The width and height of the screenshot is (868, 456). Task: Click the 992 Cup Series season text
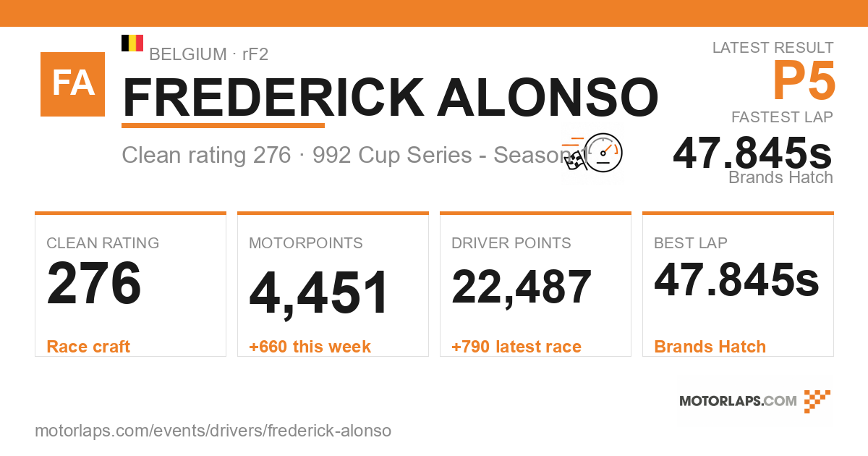(448, 155)
